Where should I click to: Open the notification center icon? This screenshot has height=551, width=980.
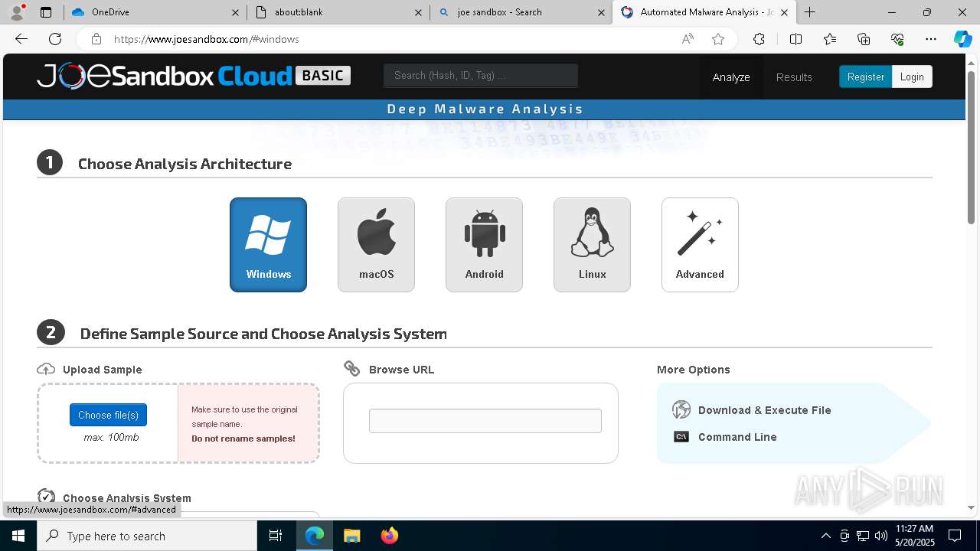(x=955, y=536)
